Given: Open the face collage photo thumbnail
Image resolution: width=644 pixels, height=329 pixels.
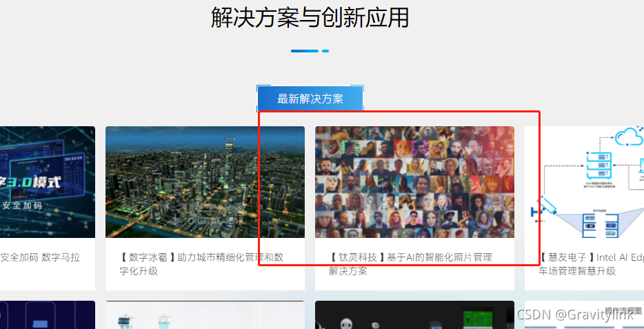Looking at the screenshot, I should 414,182.
